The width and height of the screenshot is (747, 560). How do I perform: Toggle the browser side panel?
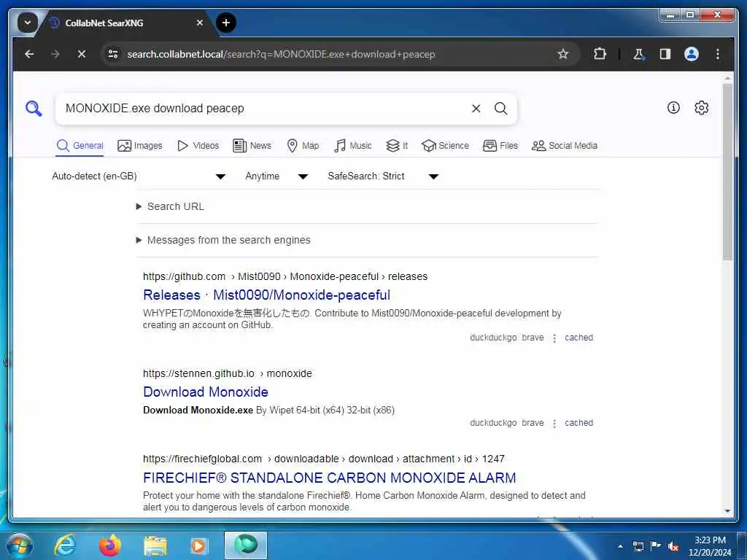point(665,54)
